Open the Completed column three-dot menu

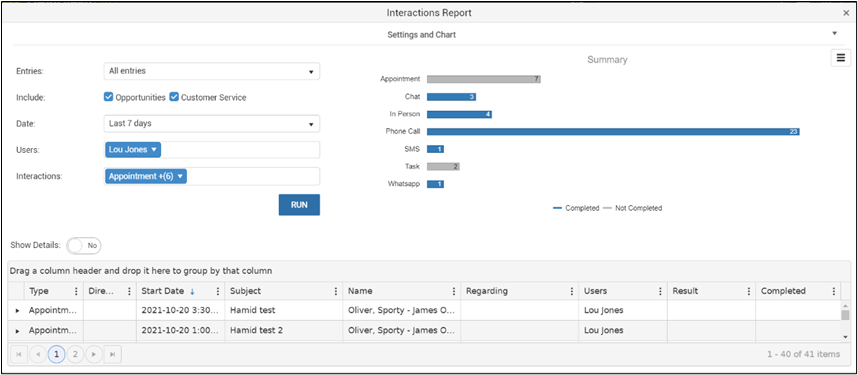(x=833, y=291)
